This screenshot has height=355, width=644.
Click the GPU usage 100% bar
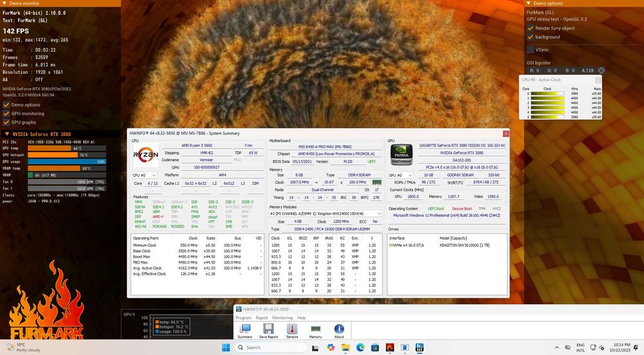(67, 162)
